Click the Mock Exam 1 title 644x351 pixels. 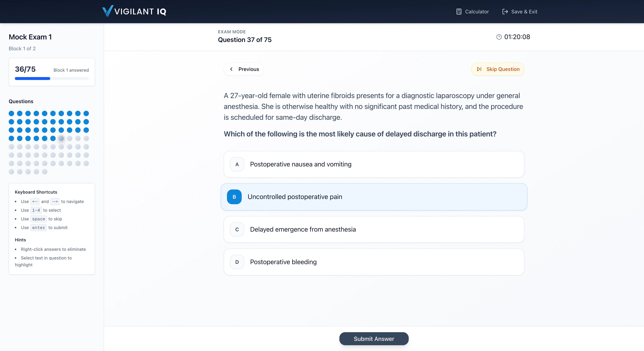pos(30,37)
